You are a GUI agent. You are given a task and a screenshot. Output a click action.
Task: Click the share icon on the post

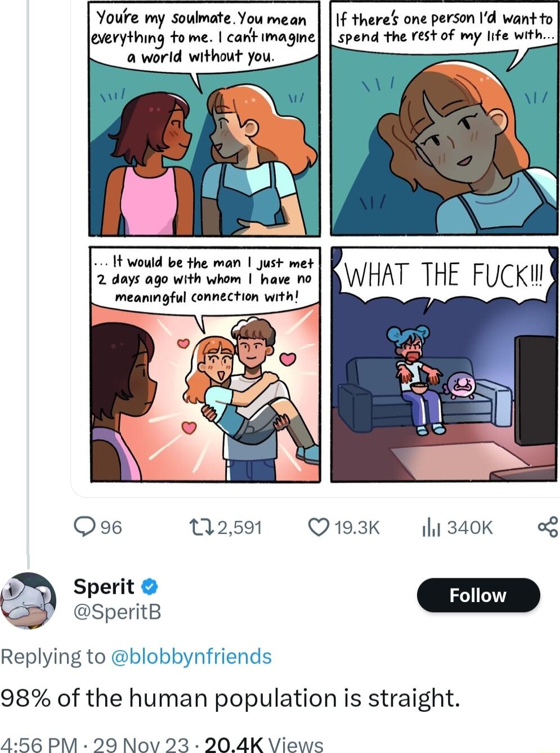click(x=548, y=527)
